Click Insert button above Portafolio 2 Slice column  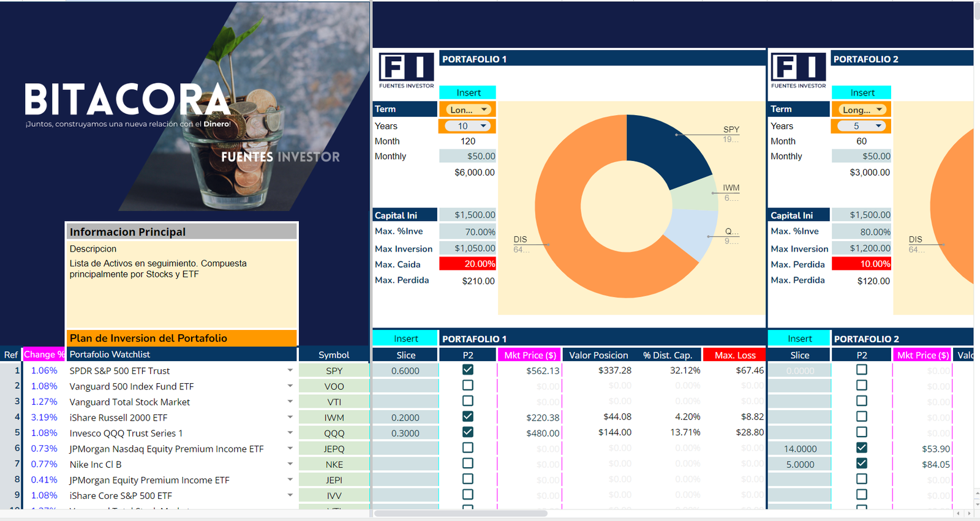pyautogui.click(x=799, y=339)
